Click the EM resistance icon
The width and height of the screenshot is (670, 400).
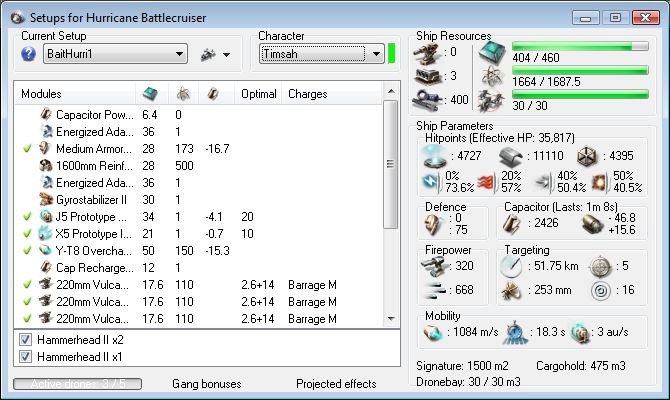tap(431, 182)
